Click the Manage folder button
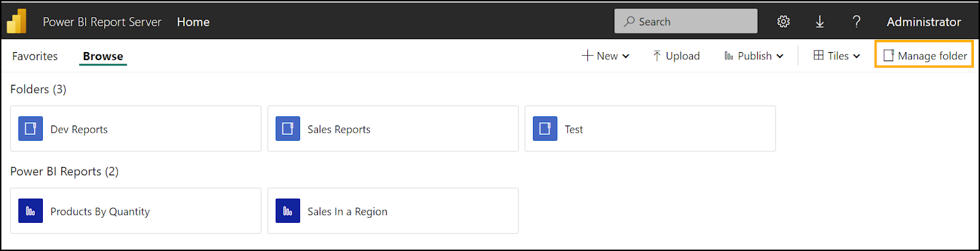This screenshot has height=251, width=980. click(x=925, y=56)
